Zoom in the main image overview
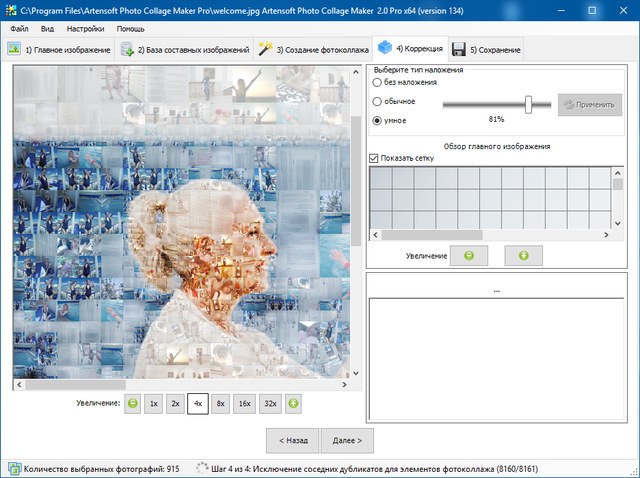 point(523,256)
